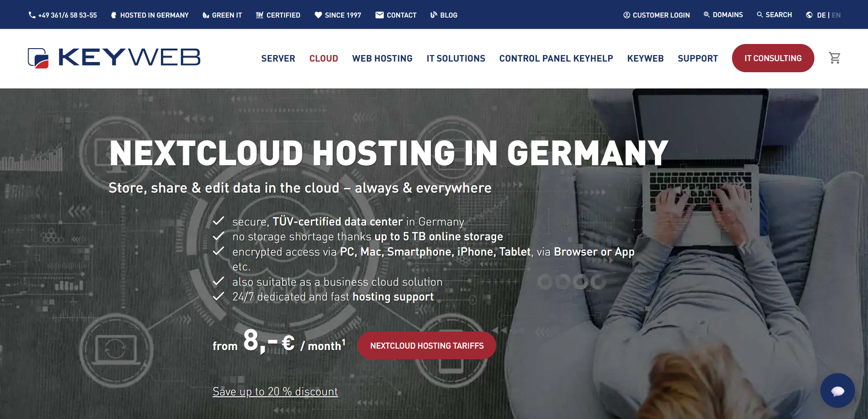This screenshot has height=419, width=868.
Task: Open the Certified link
Action: pos(283,15)
